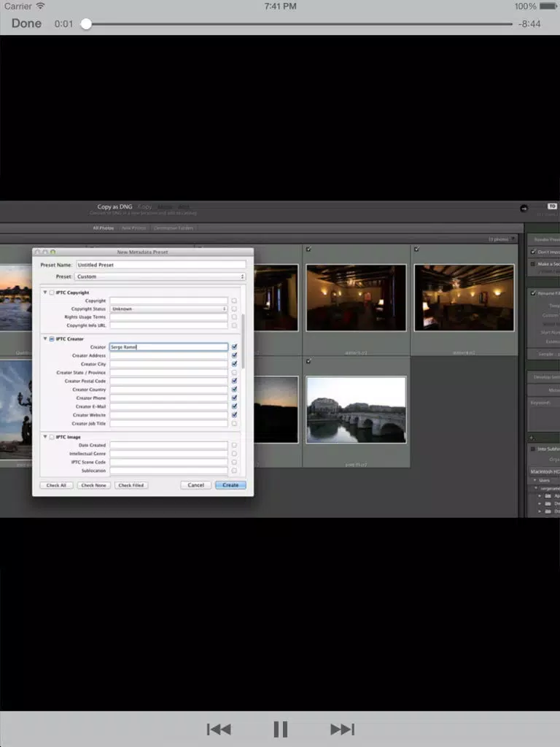Click the round arrow icon in import header
The image size is (560, 747).
[524, 208]
